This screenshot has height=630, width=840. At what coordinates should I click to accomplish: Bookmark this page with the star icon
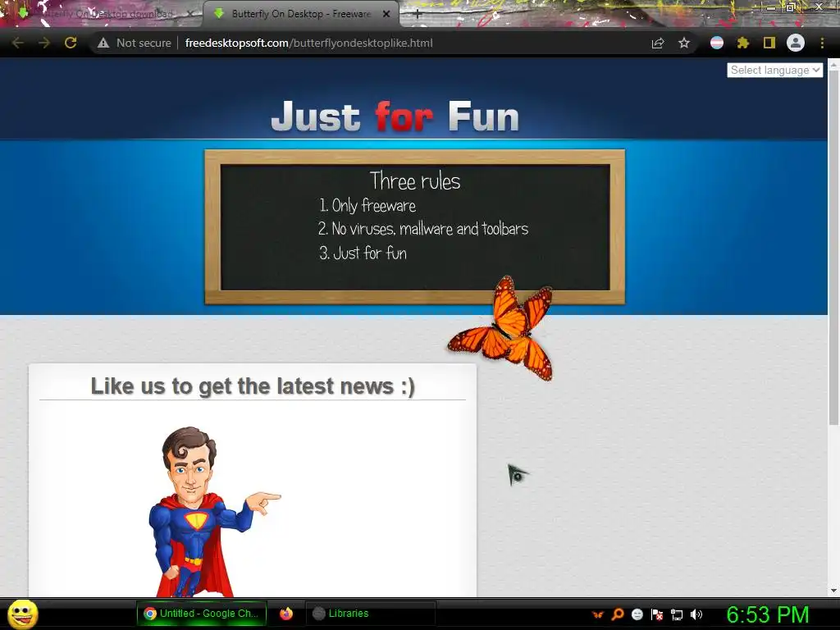[x=684, y=43]
